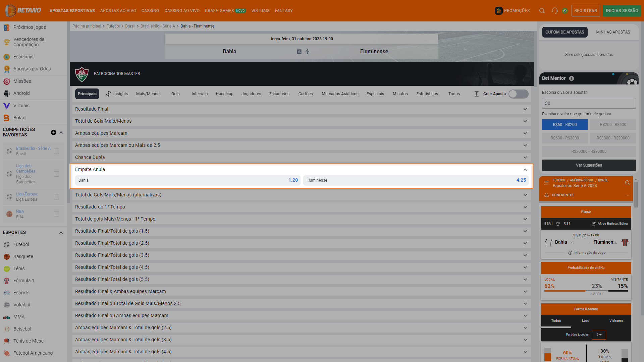The image size is (644, 362).
Task: Select the Gols tab in betting options
Action: click(176, 94)
